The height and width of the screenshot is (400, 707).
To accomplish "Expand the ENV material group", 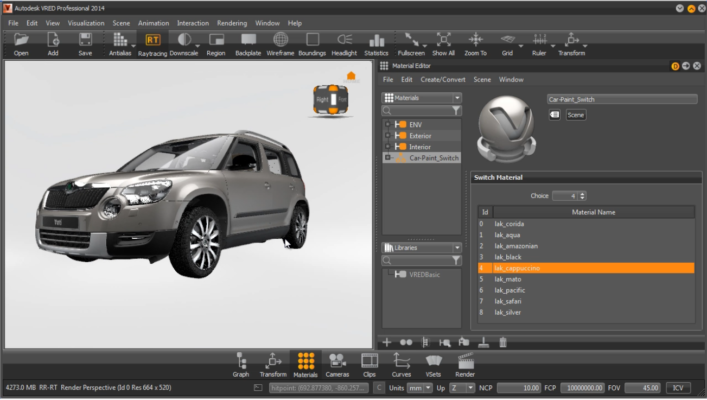I will [x=387, y=124].
